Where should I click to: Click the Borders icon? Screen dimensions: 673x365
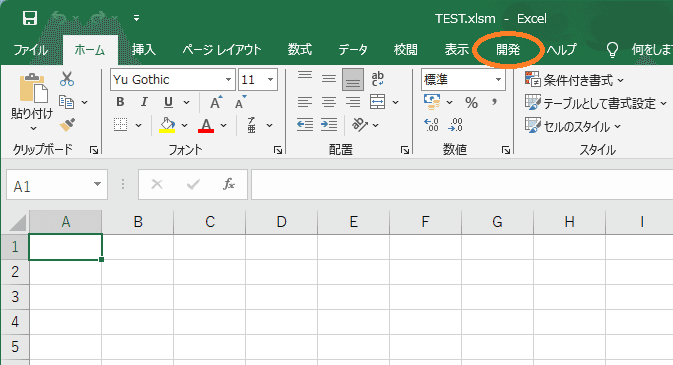click(x=121, y=125)
